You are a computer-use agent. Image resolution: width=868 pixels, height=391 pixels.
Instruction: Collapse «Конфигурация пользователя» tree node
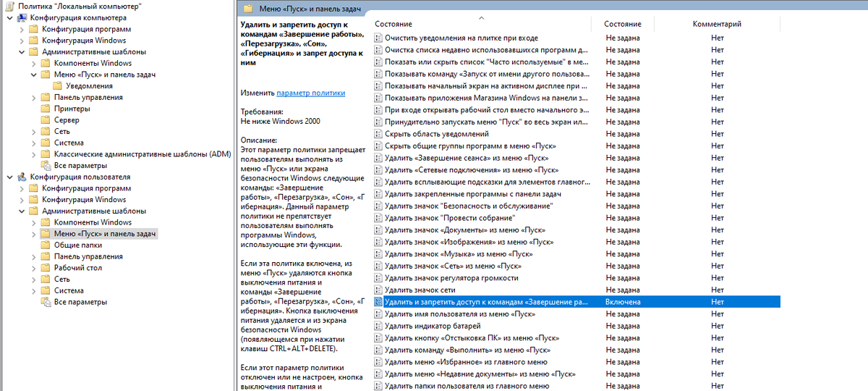coord(9,177)
